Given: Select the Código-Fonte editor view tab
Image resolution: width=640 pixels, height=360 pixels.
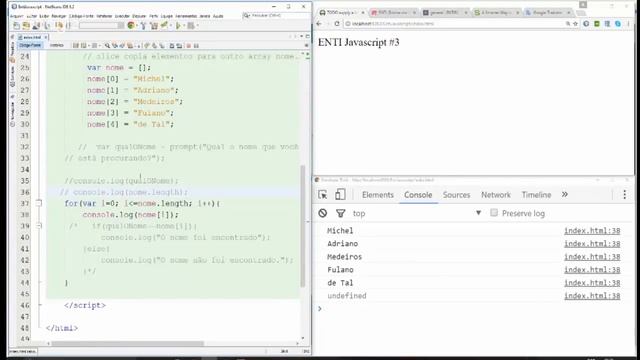Looking at the screenshot, I should [x=31, y=45].
